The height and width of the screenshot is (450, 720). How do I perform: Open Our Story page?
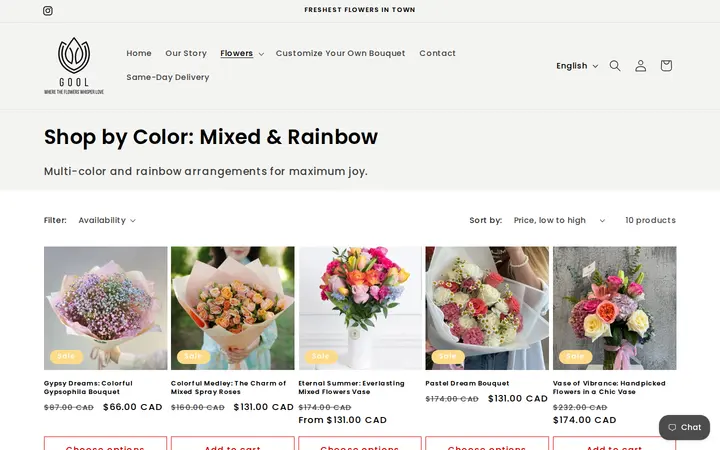[186, 53]
